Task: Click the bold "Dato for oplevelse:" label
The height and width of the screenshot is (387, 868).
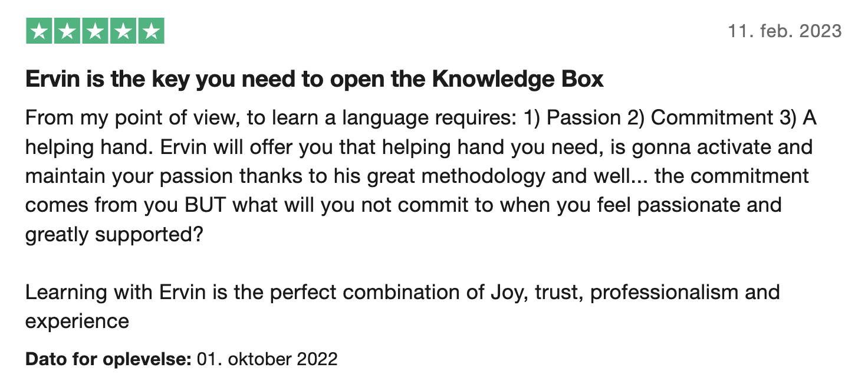Action: tap(108, 359)
